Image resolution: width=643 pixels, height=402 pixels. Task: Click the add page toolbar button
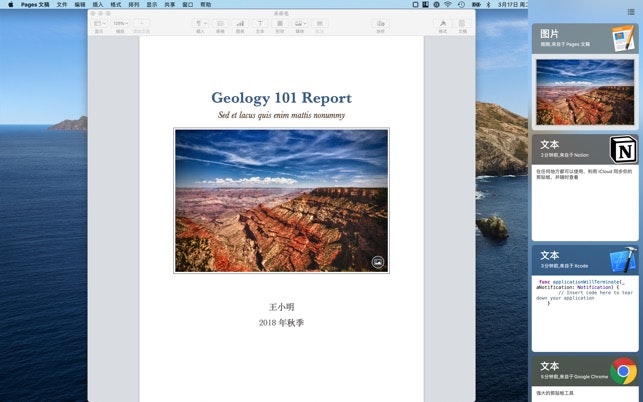click(x=141, y=24)
